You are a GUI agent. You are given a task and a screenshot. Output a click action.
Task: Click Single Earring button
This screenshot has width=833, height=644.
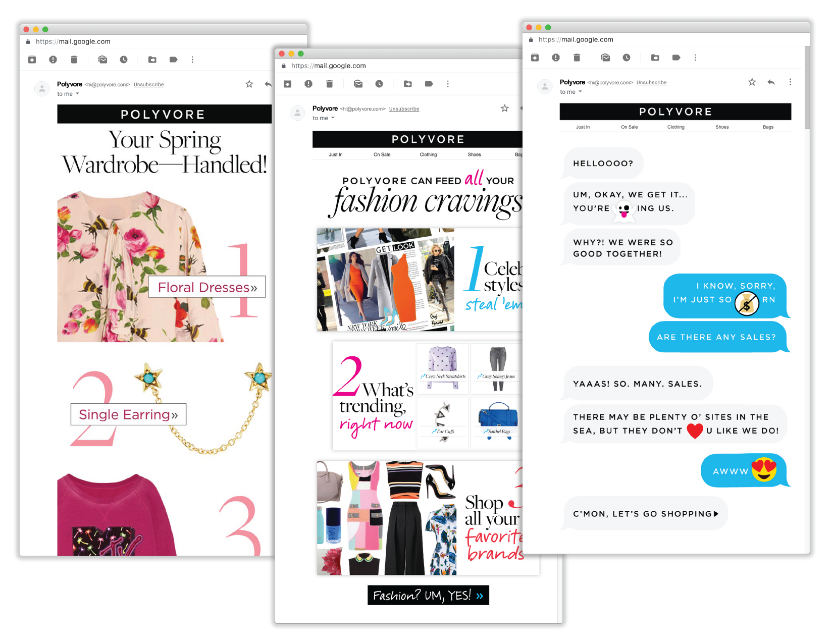(x=128, y=414)
